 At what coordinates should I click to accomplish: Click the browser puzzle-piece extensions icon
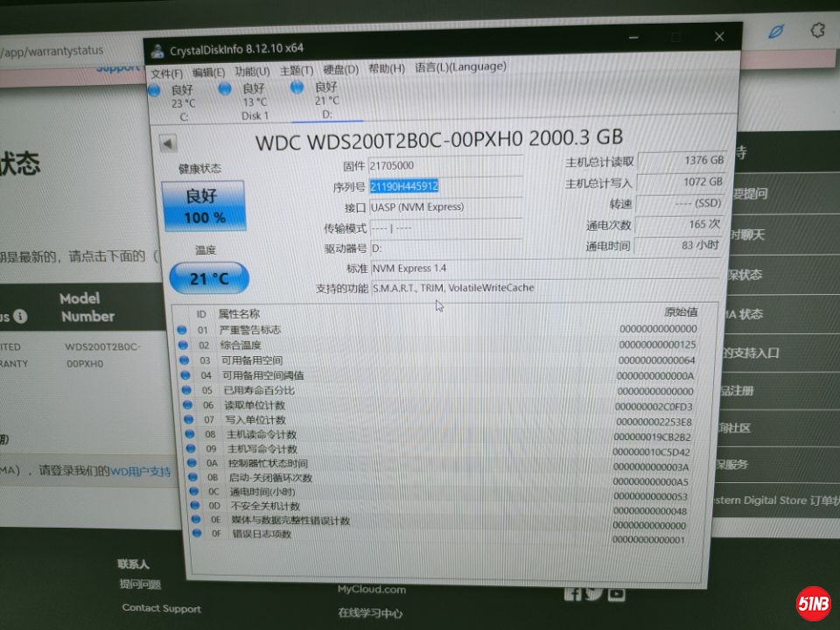point(818,31)
